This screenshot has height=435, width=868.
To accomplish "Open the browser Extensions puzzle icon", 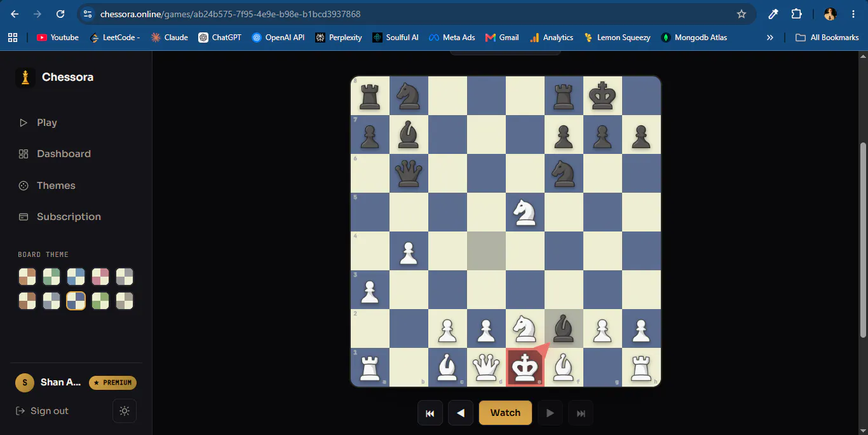I will click(796, 14).
